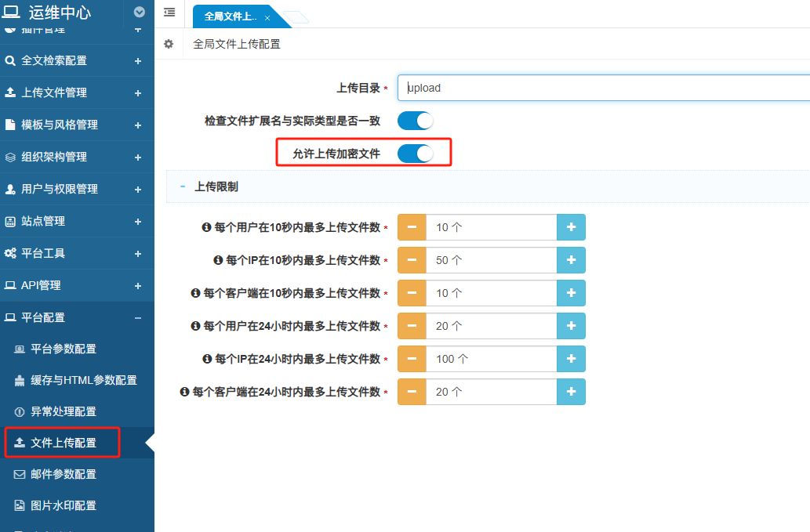Open 图片水印配置 in sidebar
Screen dimensions: 810x532
pyautogui.click(x=63, y=505)
